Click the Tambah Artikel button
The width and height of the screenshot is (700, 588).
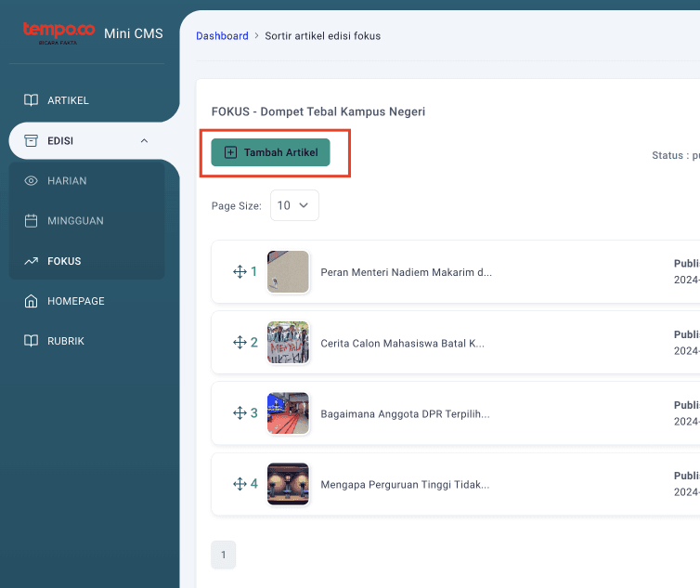[x=270, y=152]
